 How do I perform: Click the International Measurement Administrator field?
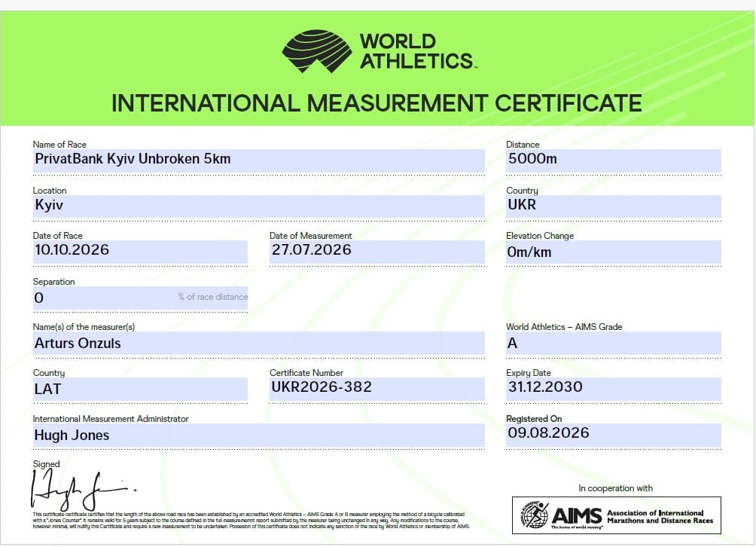[258, 435]
